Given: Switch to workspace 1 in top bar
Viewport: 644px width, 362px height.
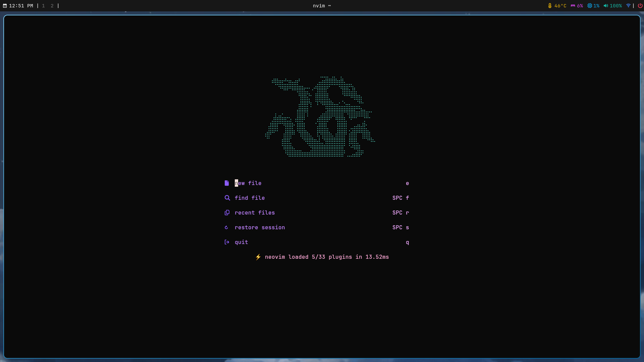Looking at the screenshot, I should [43, 6].
